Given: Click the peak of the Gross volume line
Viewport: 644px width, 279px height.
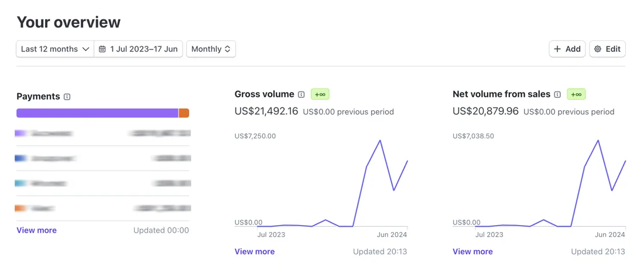Looking at the screenshot, I should pos(381,141).
